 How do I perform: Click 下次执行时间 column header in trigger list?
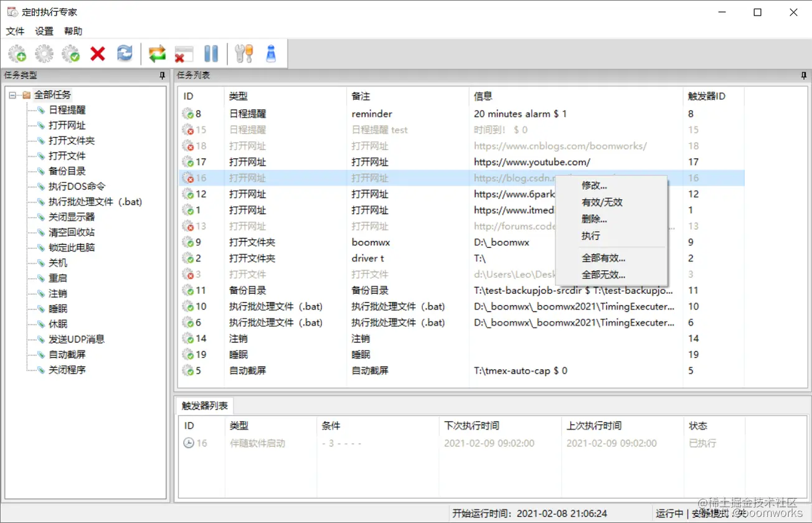[x=500, y=426]
